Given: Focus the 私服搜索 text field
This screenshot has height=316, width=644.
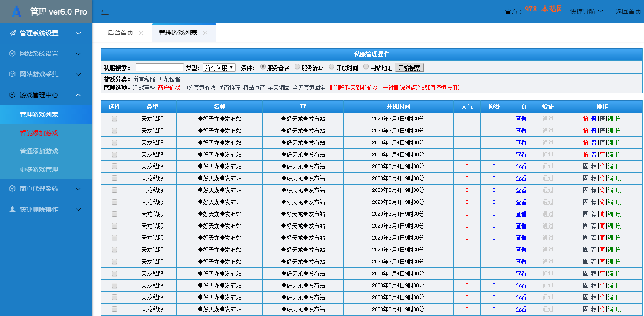Looking at the screenshot, I should [160, 68].
